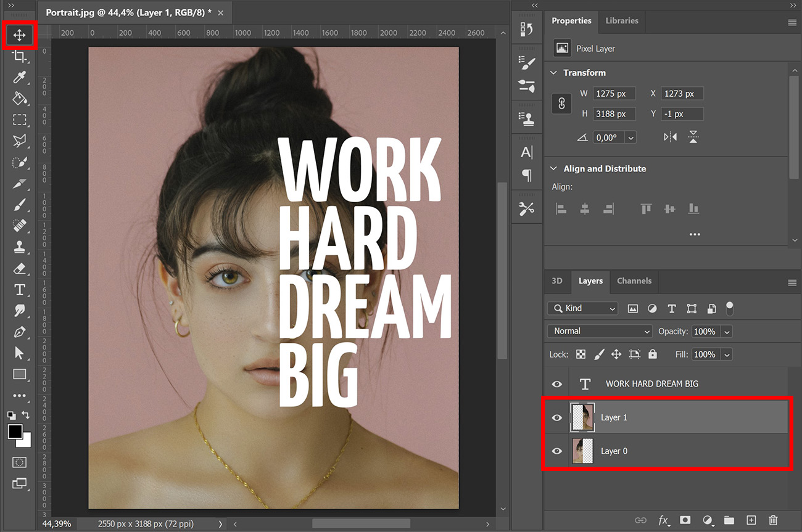Screen dimensions: 802x532
Task: Hide the WORK HARD DREAM BIG text layer
Action: point(556,383)
